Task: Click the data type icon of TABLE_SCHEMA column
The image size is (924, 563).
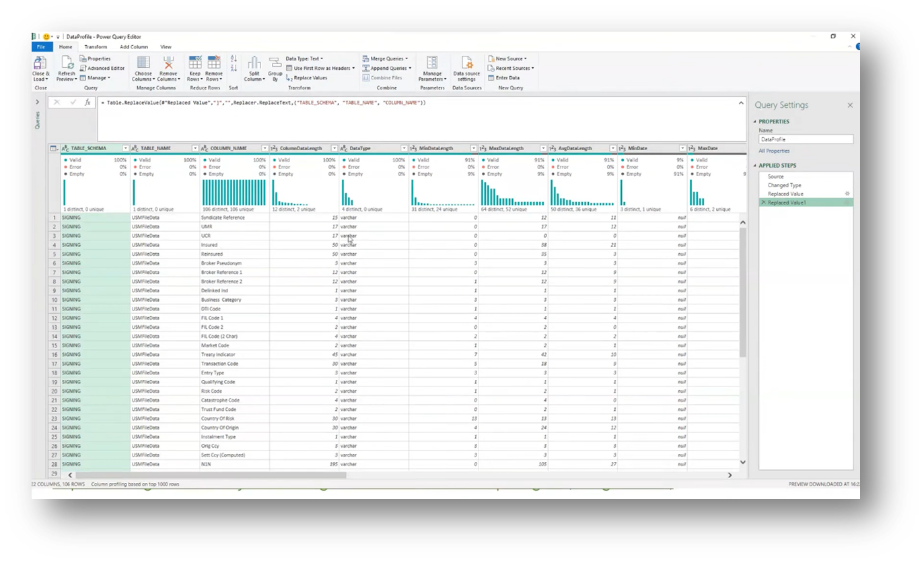Action: (65, 148)
